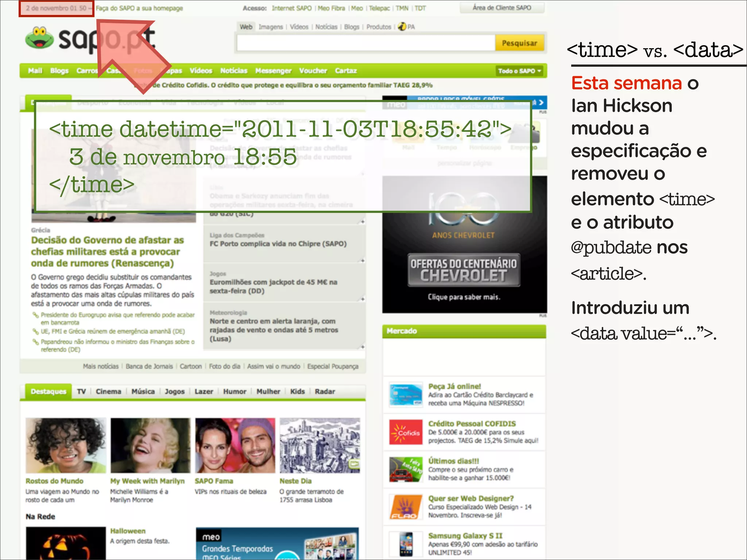This screenshot has height=560, width=747.
Task: Select the TV tab
Action: [81, 391]
